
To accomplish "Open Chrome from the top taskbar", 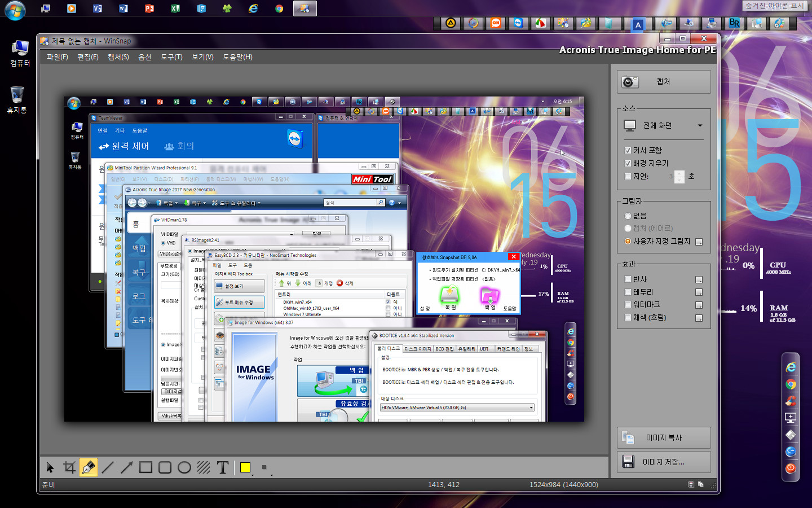I will pos(279,8).
